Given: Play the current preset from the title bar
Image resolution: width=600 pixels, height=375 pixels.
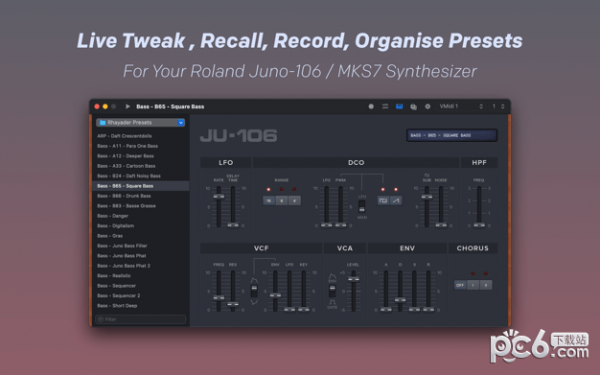Looking at the screenshot, I should [x=128, y=106].
